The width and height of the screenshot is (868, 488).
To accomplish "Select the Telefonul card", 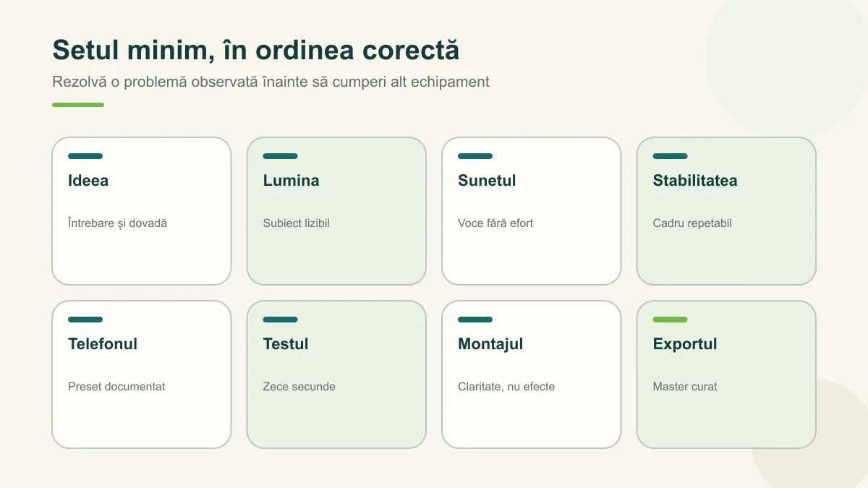I will point(142,374).
